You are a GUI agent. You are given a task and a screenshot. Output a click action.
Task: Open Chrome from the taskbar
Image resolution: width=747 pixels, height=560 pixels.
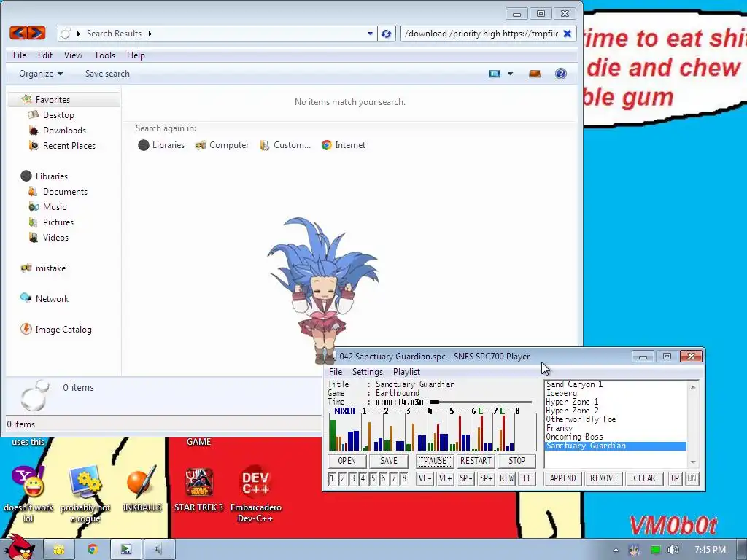92,550
